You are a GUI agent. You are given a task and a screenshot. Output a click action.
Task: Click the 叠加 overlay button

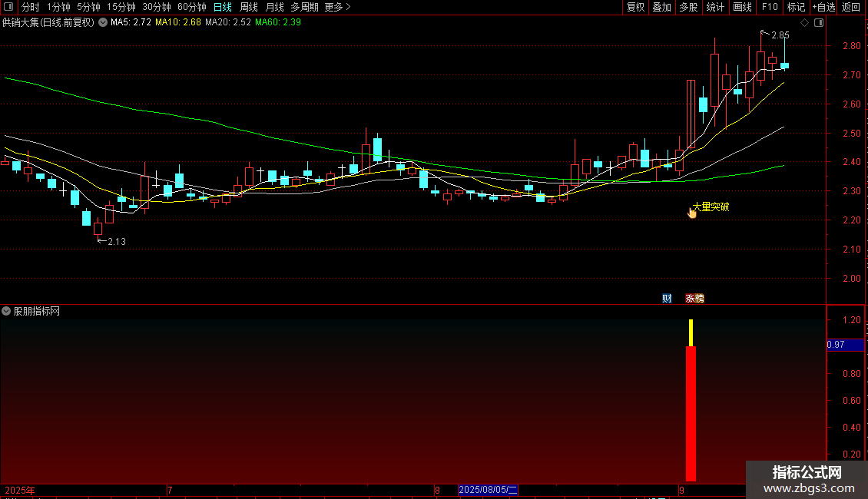tap(662, 7)
